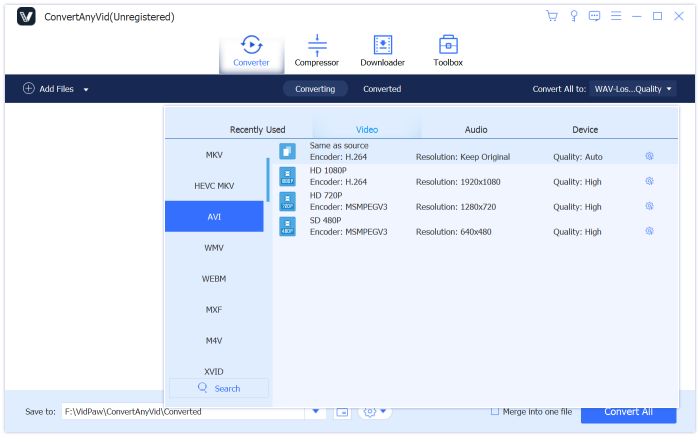
Task: Open the Convert All to format dropdown
Action: 633,89
